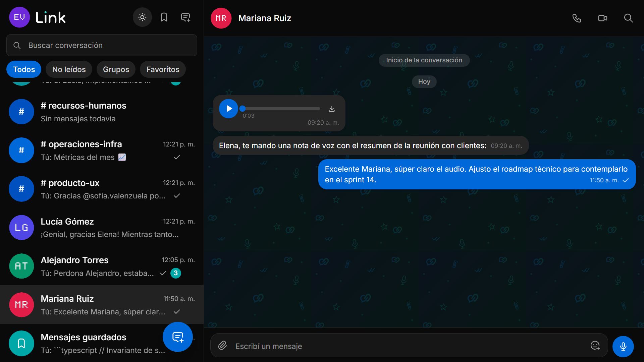Focus the Escribí un mensaje input
644x362 pixels.
click(x=409, y=346)
